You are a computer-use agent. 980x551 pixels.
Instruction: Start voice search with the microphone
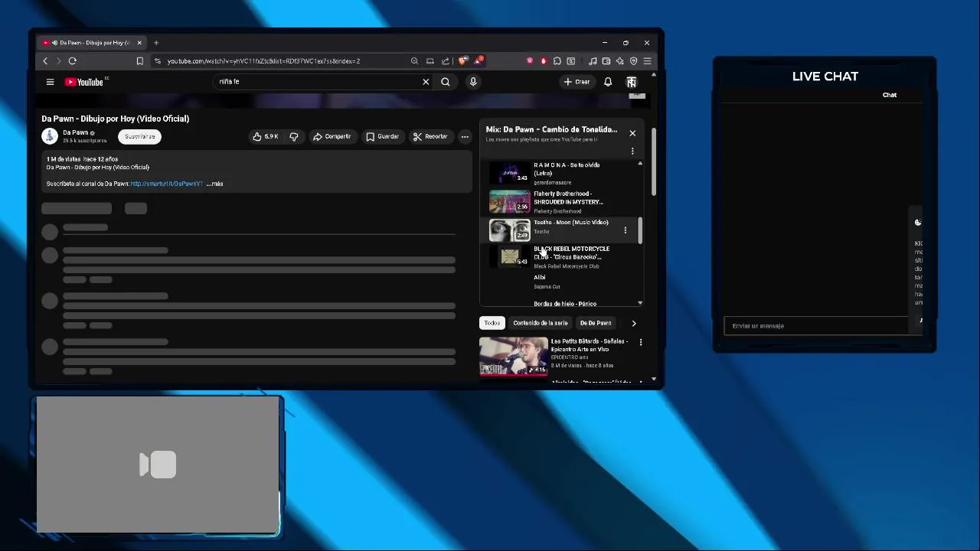[x=473, y=82]
